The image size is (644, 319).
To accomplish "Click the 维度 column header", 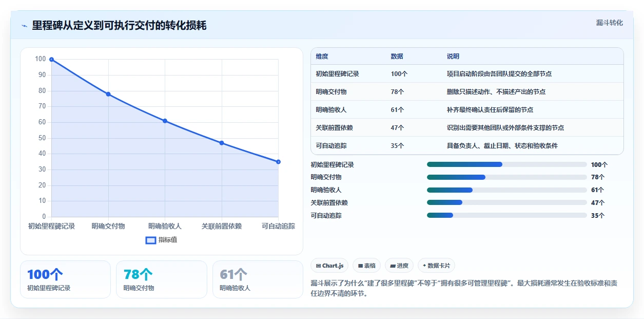I will 322,56.
